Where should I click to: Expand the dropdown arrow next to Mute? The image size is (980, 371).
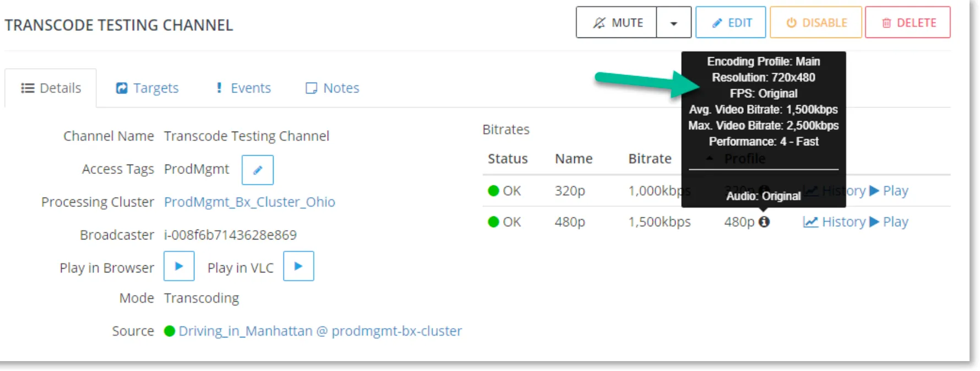(x=674, y=23)
